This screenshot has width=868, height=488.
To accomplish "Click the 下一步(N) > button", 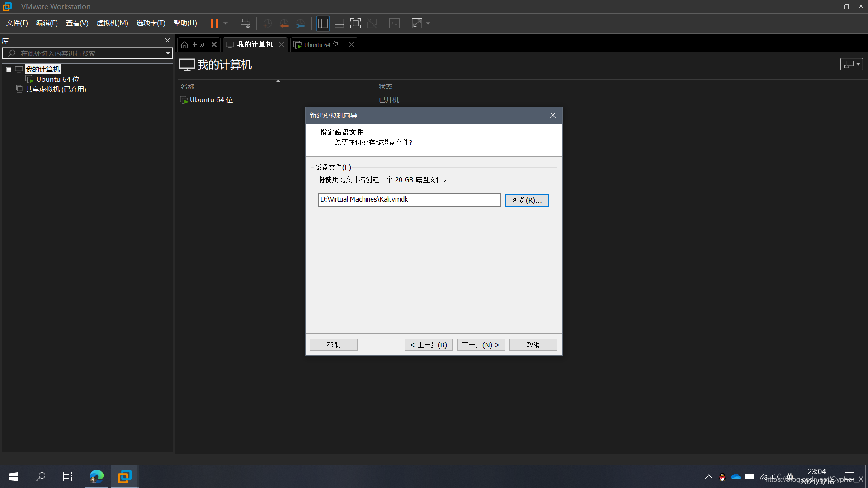I will click(x=481, y=345).
